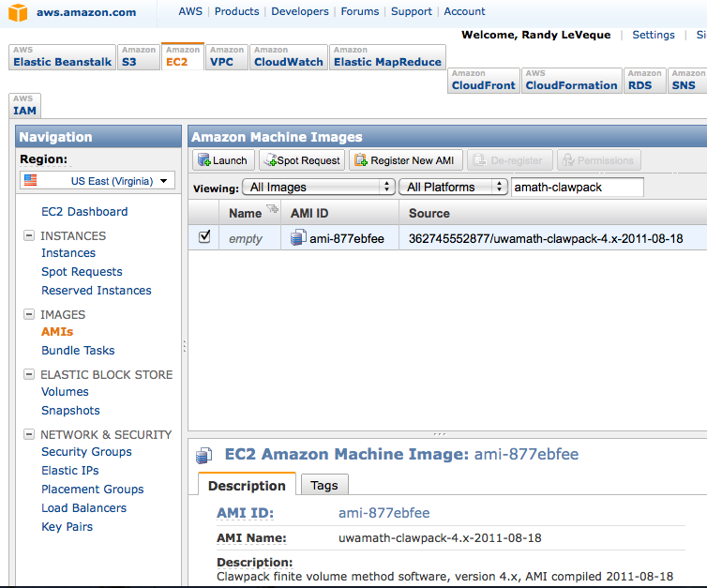This screenshot has height=588, width=707.
Task: Collapse the ELASTIC BLOCK STORE section
Action: coord(29,375)
